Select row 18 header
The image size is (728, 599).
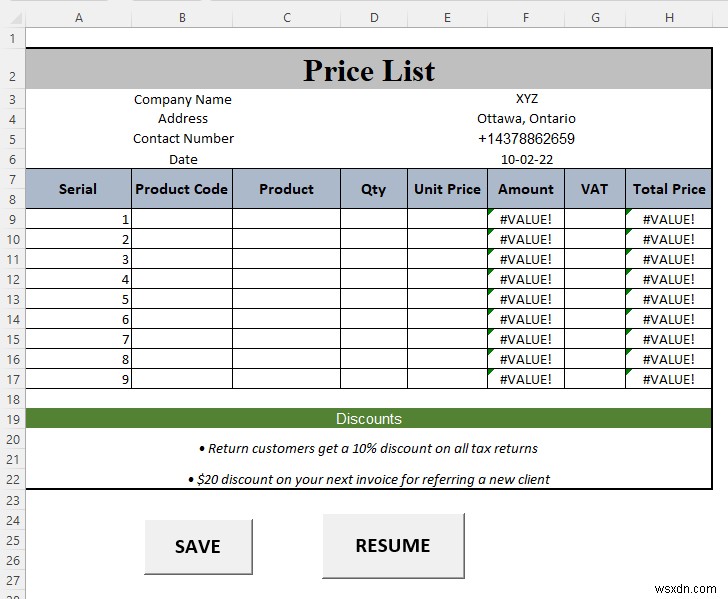click(13, 399)
